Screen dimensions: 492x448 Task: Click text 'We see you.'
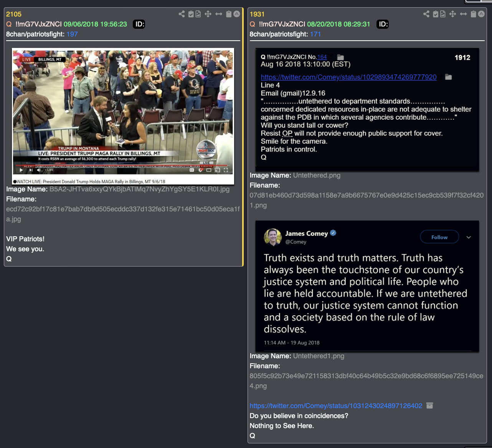pyautogui.click(x=25, y=249)
